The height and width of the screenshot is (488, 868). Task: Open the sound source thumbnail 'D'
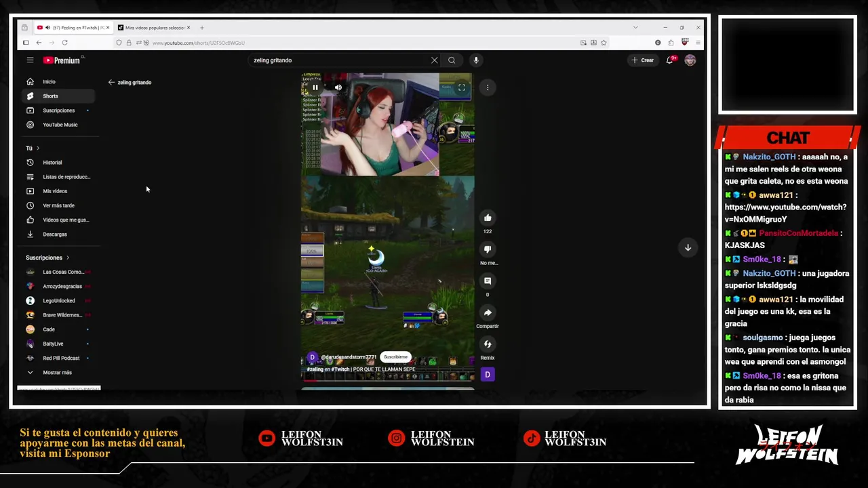pos(488,374)
